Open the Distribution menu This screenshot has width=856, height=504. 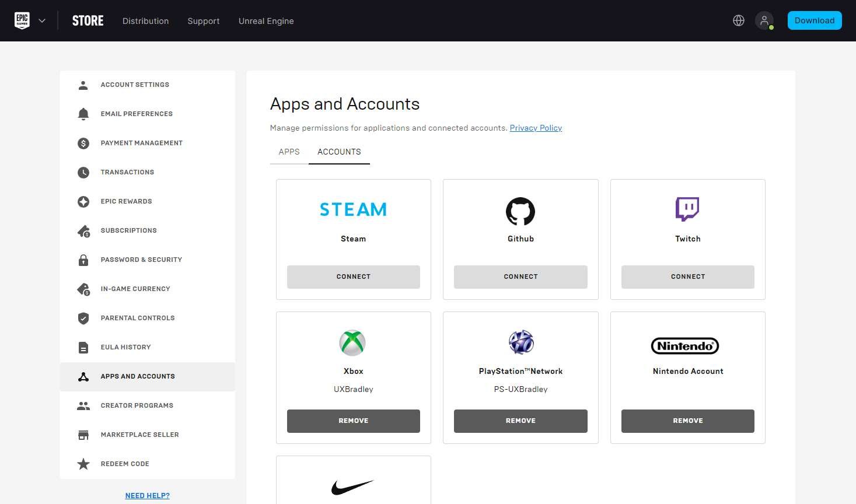tap(146, 21)
